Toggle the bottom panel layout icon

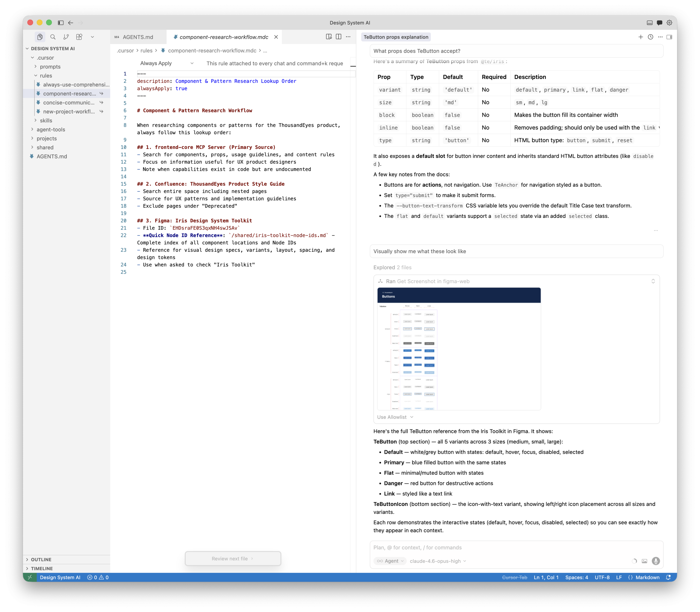coord(649,22)
